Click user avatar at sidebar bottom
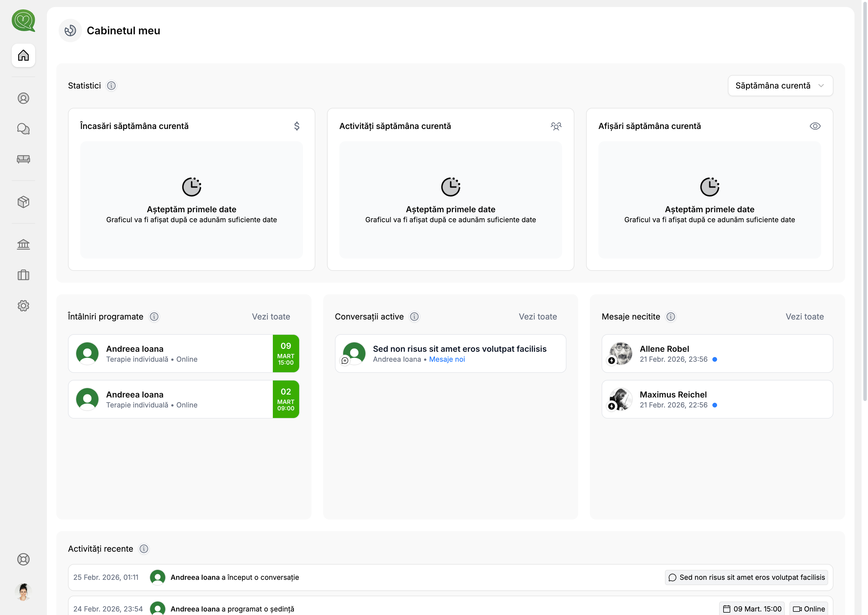Image resolution: width=868 pixels, height=615 pixels. tap(23, 592)
